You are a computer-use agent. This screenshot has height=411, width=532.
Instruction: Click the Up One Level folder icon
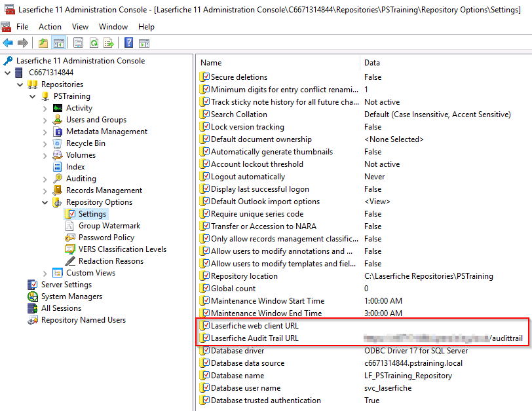(43, 43)
